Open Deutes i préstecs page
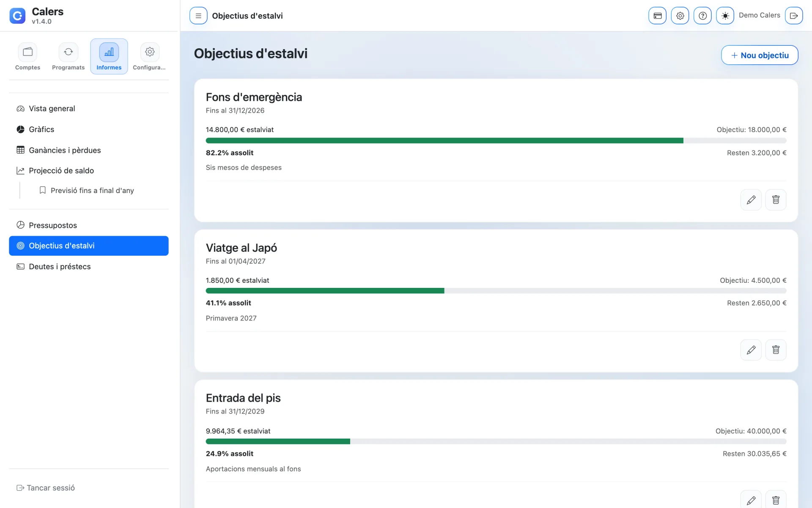 click(89, 267)
